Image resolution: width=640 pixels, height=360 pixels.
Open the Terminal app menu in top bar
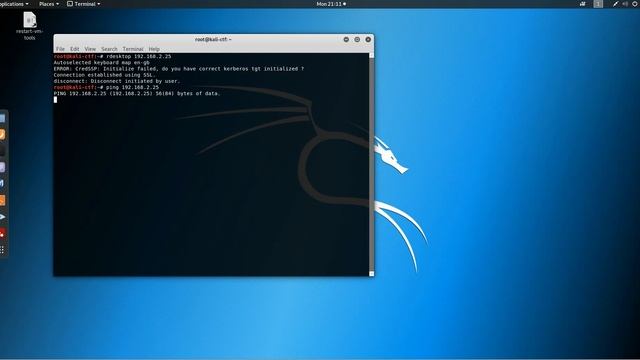coord(84,4)
